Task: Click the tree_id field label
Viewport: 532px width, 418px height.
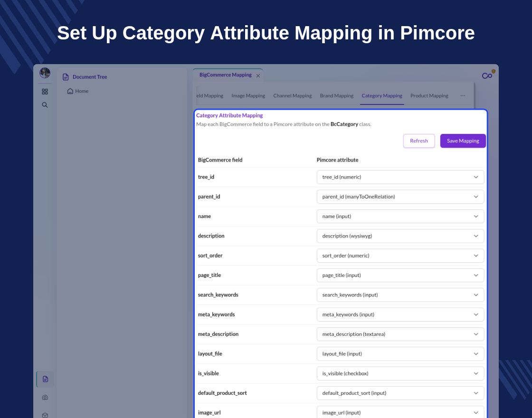Action: tap(206, 177)
